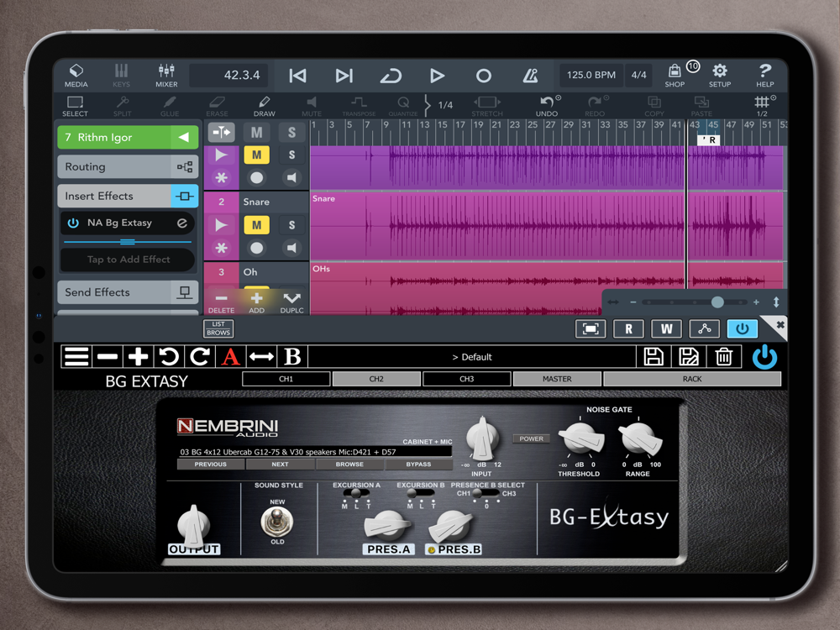Collapse the 7 Rithm Igor track inspector
840x630 pixels.
(184, 137)
